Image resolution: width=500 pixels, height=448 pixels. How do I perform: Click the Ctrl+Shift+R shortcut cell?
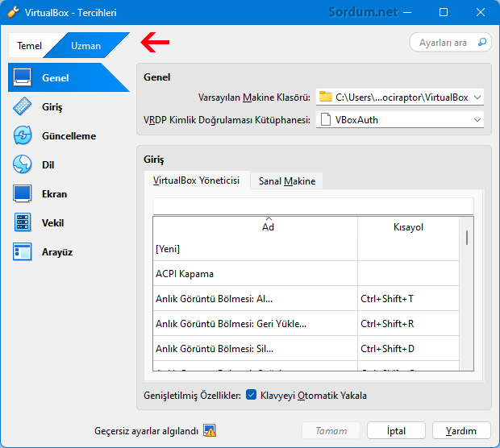coord(408,323)
